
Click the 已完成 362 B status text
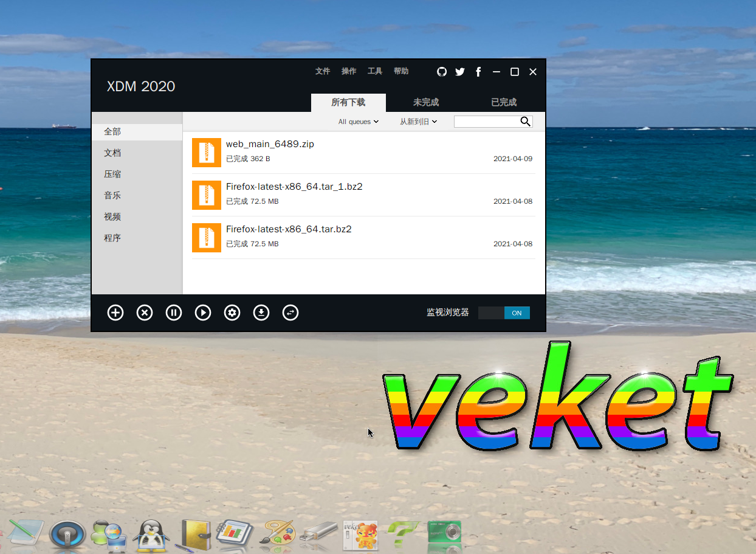click(248, 159)
